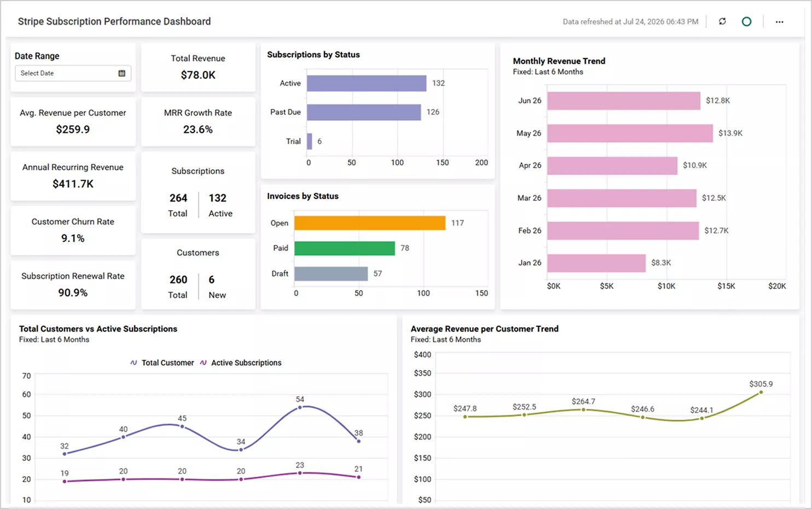Click the Subscriptions by Status title
Viewport: 812px width, 509px height.
point(314,55)
